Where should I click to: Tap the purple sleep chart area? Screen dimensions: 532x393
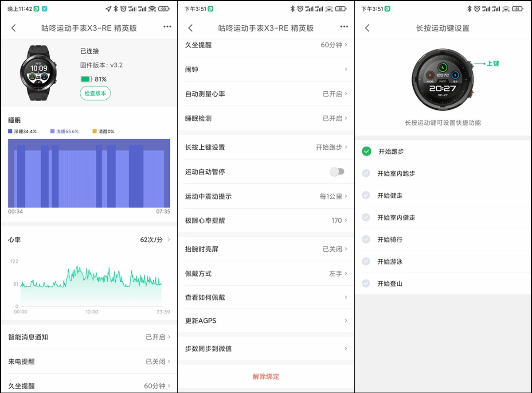(89, 173)
